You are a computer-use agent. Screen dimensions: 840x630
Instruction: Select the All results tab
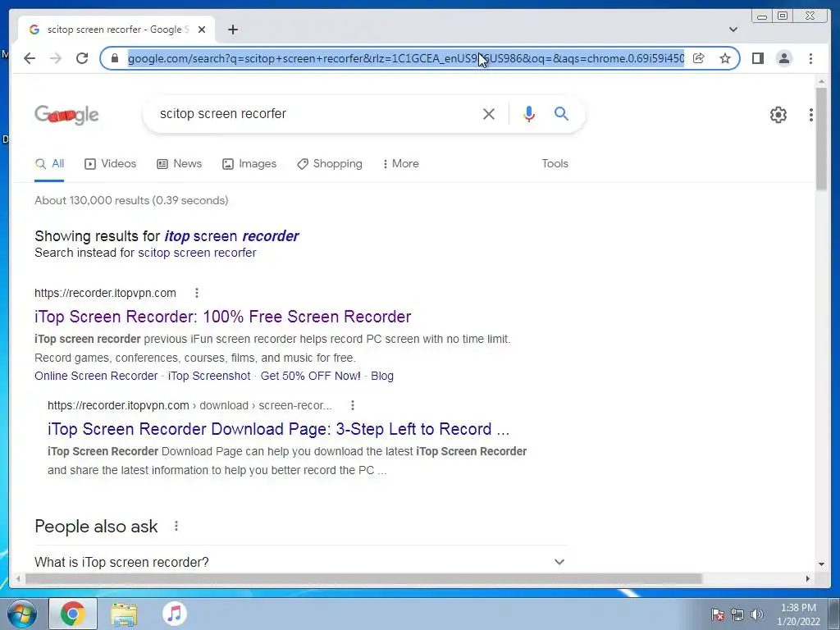pos(49,164)
